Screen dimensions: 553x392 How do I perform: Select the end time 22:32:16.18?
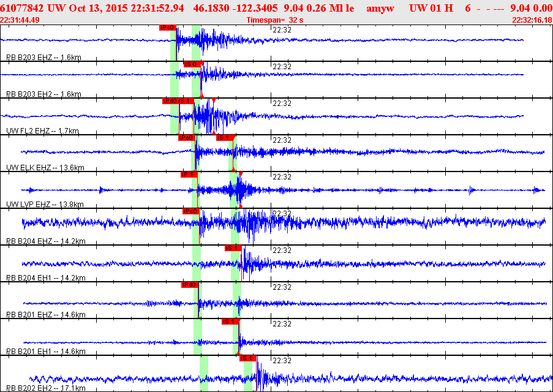click(532, 20)
